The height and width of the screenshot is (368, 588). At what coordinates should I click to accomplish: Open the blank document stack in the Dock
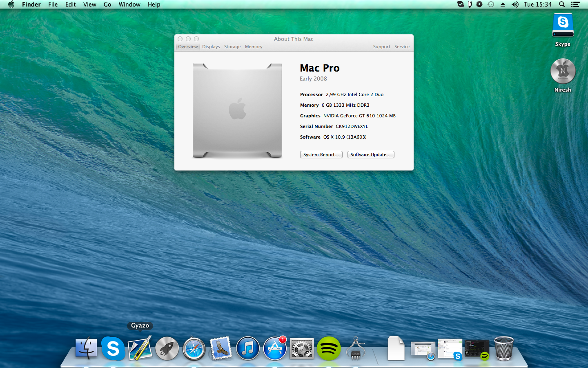coord(396,348)
